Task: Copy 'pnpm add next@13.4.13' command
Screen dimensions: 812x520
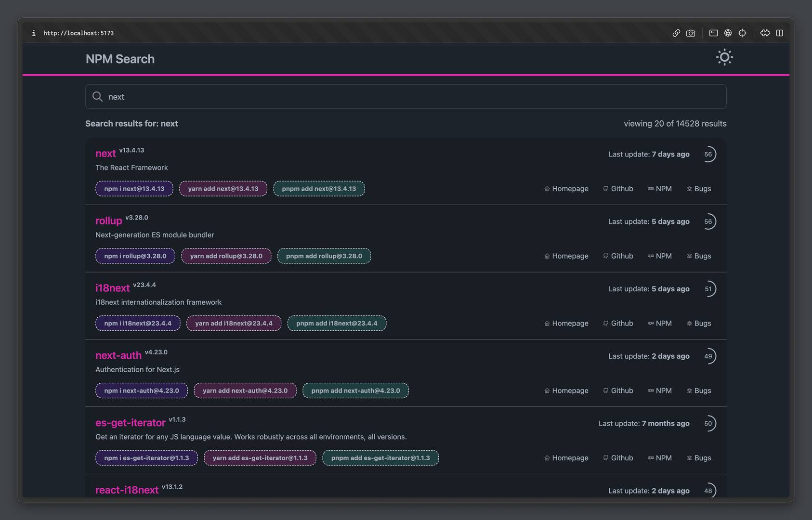Action: (319, 189)
